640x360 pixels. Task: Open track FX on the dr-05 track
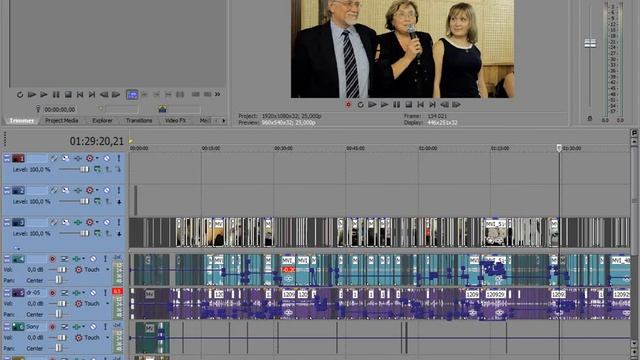pos(76,293)
